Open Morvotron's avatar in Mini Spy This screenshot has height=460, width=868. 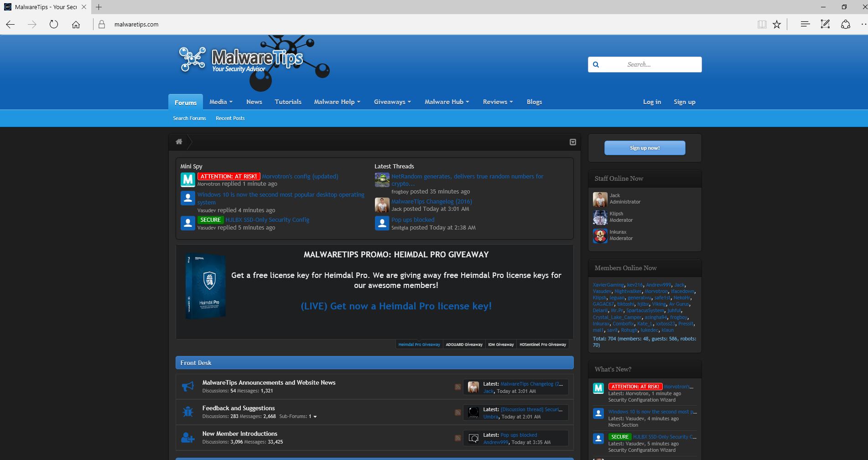(x=188, y=180)
